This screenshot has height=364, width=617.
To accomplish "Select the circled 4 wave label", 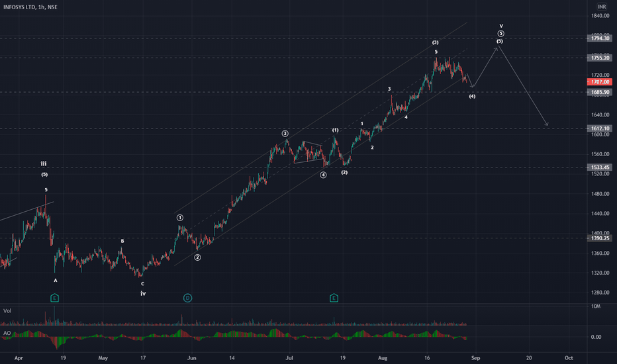I will (323, 175).
